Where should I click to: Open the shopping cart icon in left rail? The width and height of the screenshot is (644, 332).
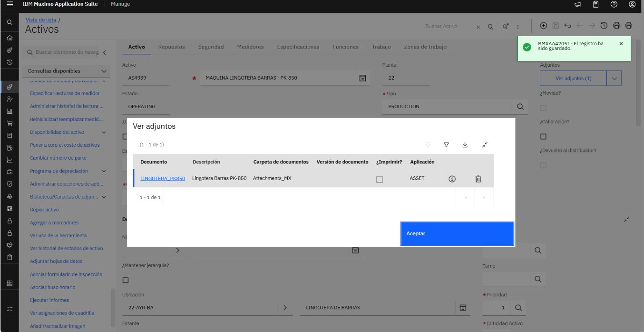(10, 123)
